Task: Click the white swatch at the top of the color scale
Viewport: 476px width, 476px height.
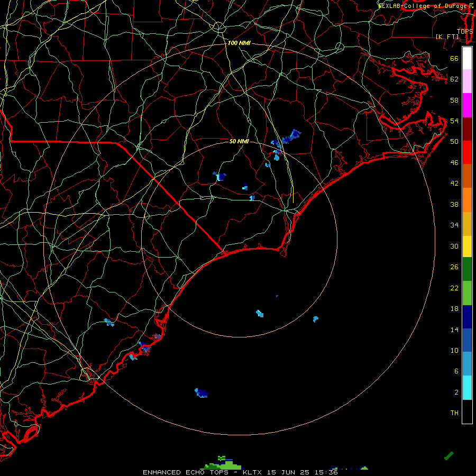Action: click(x=467, y=58)
